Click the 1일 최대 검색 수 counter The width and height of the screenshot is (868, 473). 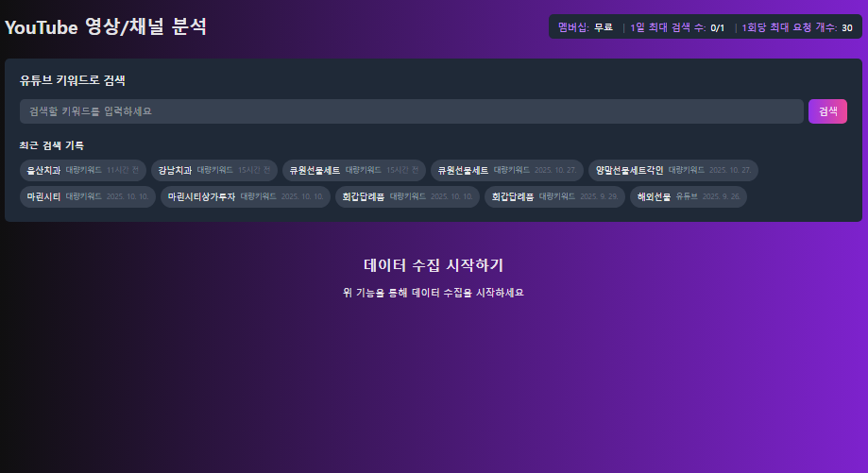pyautogui.click(x=676, y=27)
